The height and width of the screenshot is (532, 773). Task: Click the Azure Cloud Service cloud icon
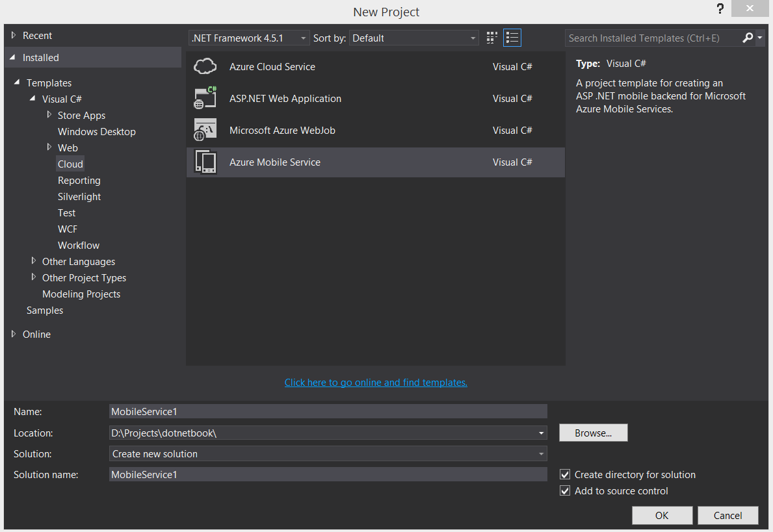tap(205, 66)
